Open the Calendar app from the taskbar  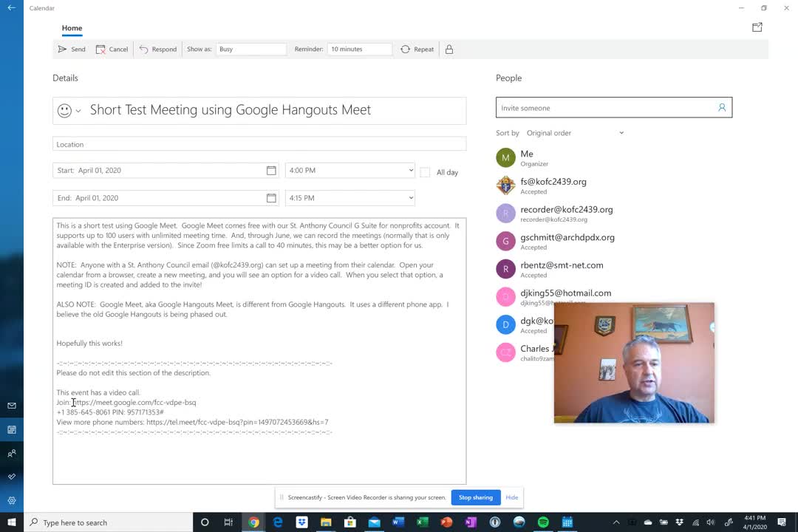coord(567,522)
